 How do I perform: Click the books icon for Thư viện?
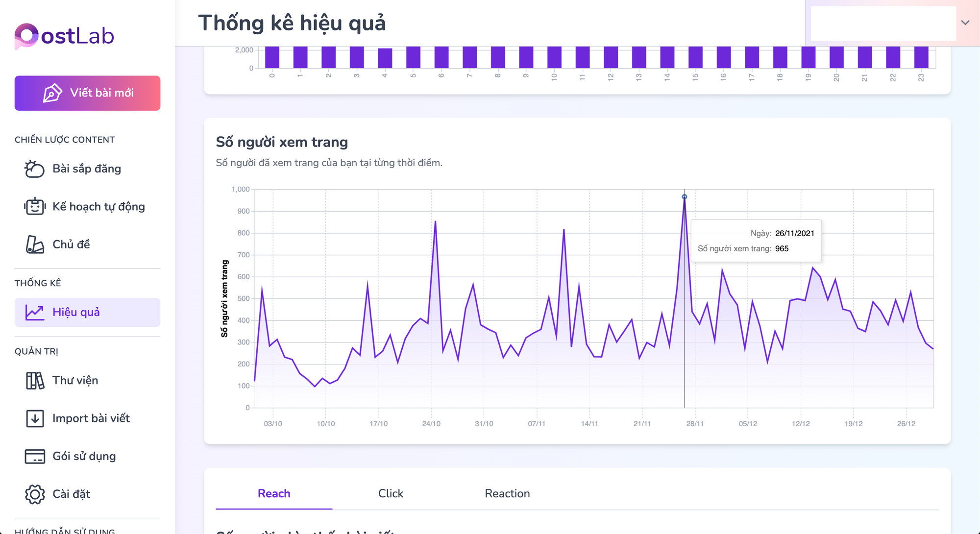click(35, 380)
